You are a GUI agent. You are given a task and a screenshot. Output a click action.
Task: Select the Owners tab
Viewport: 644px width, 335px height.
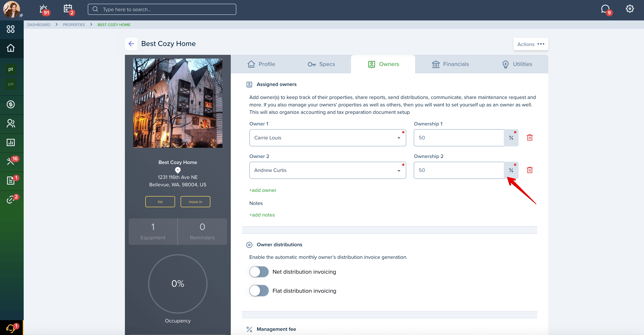[383, 64]
